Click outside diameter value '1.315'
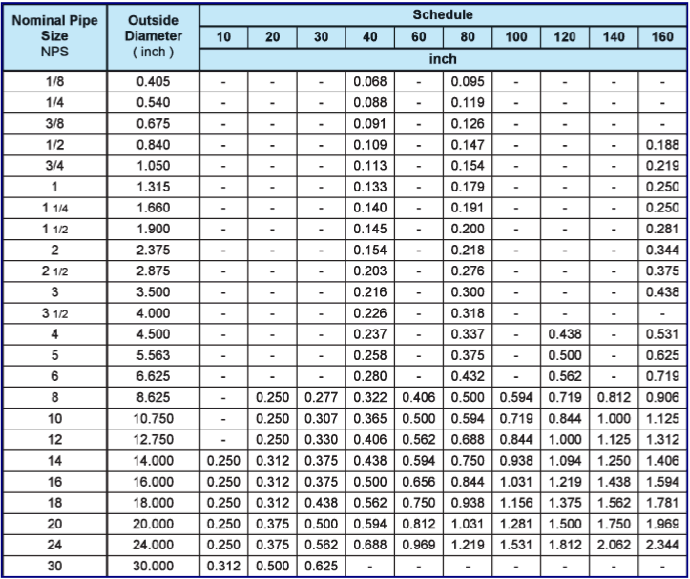Viewport: 690px width, 579px height. 153,187
